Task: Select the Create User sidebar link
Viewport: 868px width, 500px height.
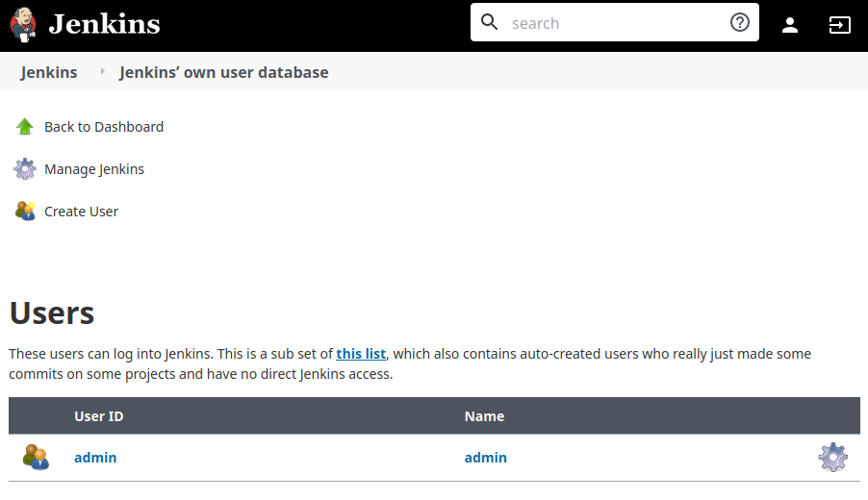Action: click(82, 212)
